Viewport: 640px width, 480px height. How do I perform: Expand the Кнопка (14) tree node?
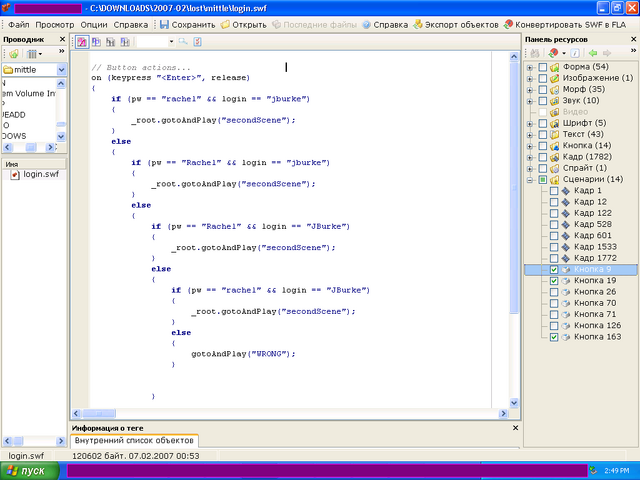(530, 146)
